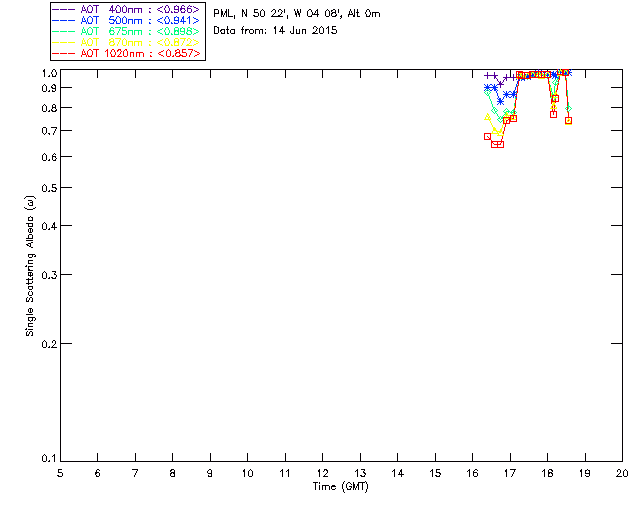Click x-axis tick label 8
Image resolution: width=640 pixels, height=512 pixels.
click(173, 474)
